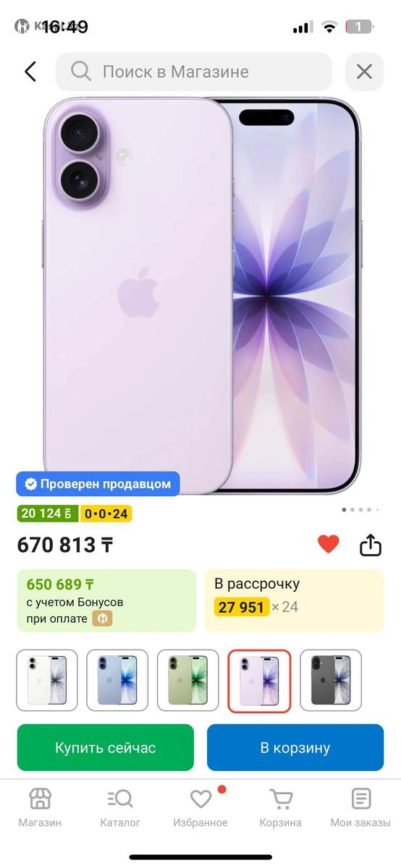Tap the Купить сейчас button

[106, 747]
